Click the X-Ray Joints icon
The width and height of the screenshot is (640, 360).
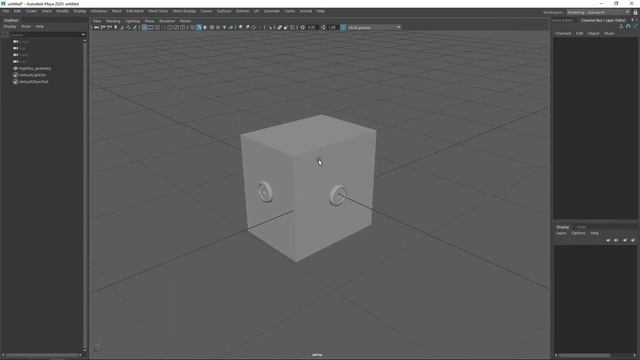pyautogui.click(x=292, y=28)
